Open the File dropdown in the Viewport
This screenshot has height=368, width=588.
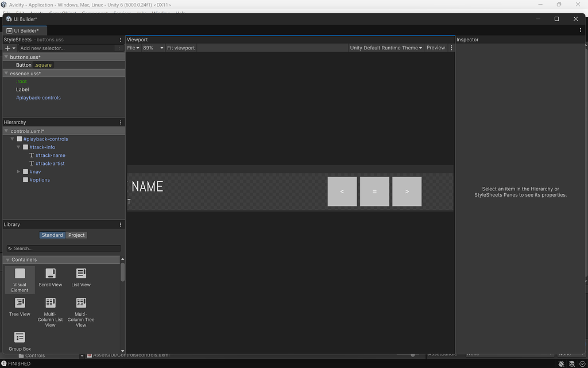coord(132,48)
